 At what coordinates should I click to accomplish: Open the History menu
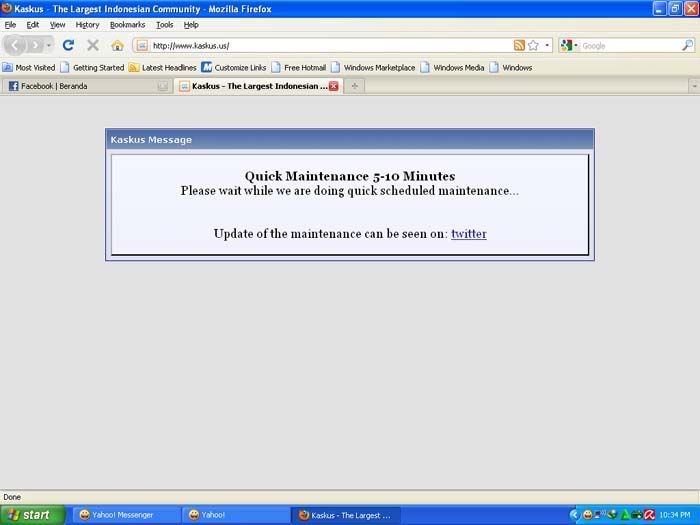click(87, 25)
